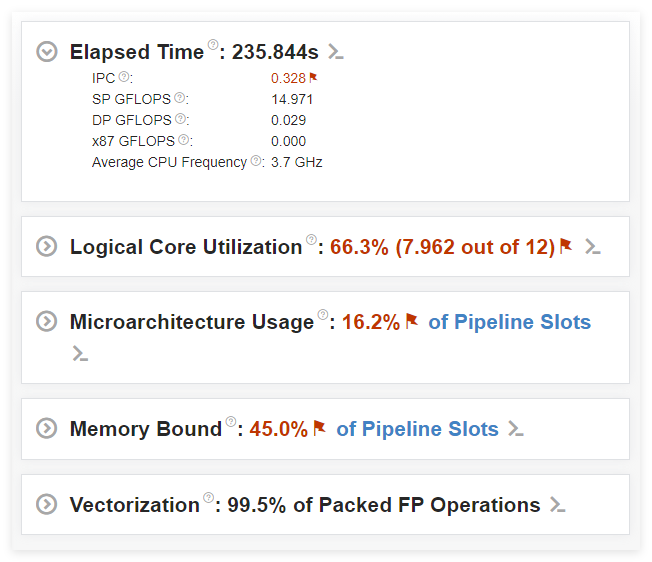Click help icon next to Microarchitecture Usage
Image resolution: width=652 pixels, height=562 pixels.
[x=323, y=315]
